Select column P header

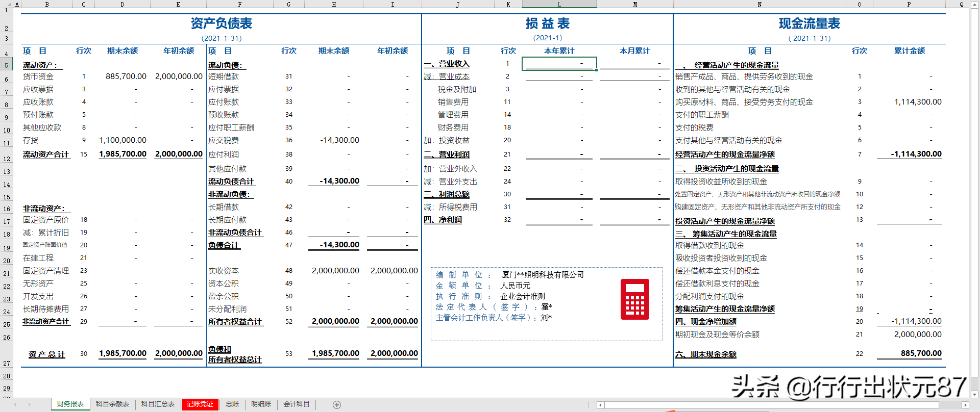tap(909, 4)
